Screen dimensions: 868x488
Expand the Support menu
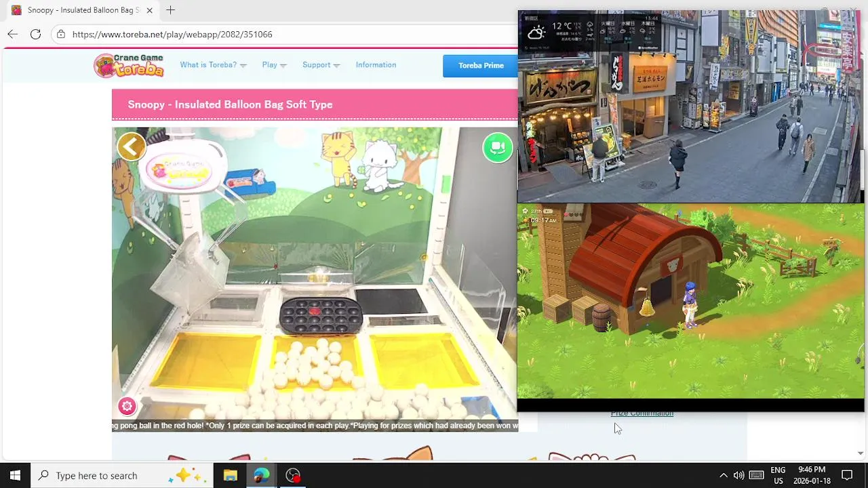pyautogui.click(x=321, y=65)
